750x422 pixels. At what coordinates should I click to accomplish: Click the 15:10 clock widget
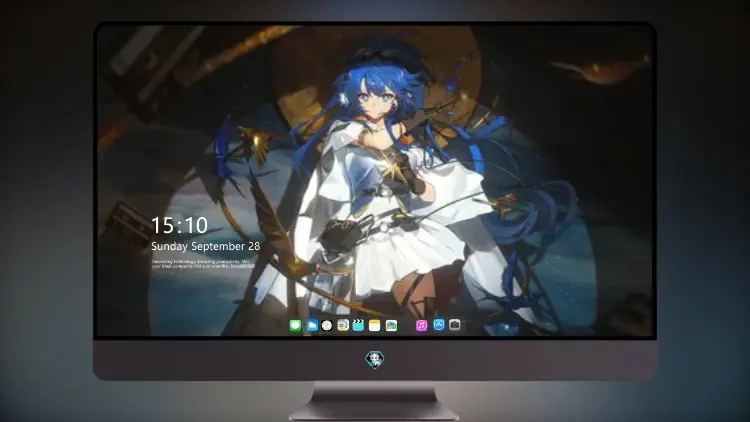click(x=179, y=225)
